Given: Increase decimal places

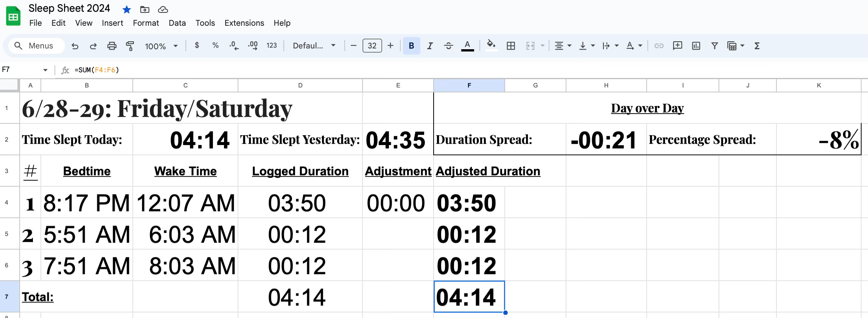Looking at the screenshot, I should pyautogui.click(x=253, y=46).
